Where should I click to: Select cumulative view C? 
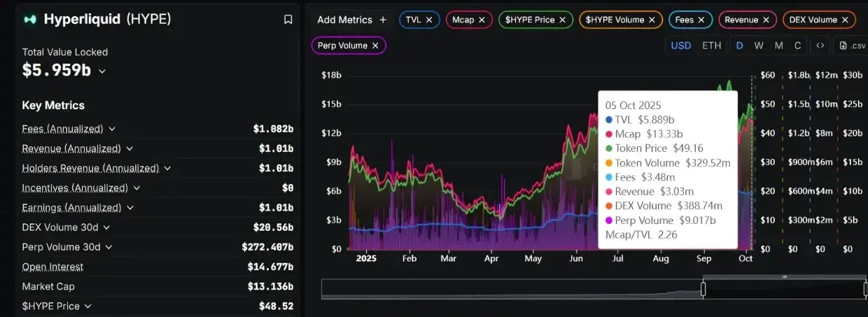[x=797, y=45]
